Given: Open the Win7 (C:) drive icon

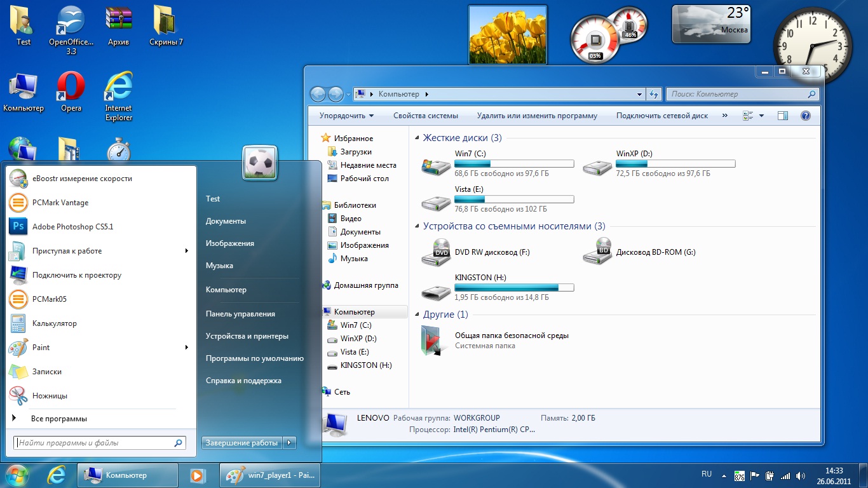Looking at the screenshot, I should [435, 167].
